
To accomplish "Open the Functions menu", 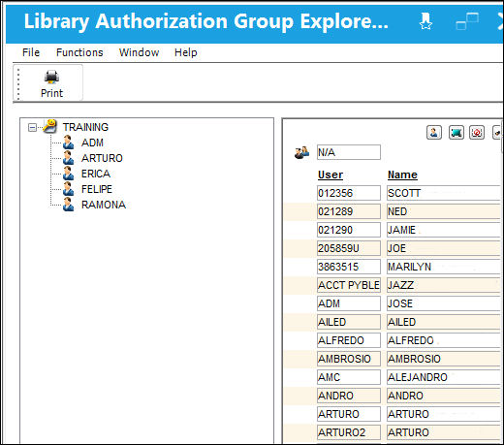I will click(79, 52).
